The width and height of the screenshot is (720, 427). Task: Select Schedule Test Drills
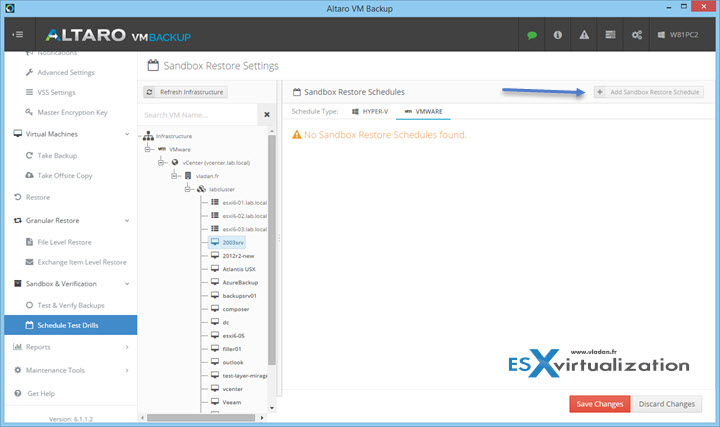click(x=71, y=325)
